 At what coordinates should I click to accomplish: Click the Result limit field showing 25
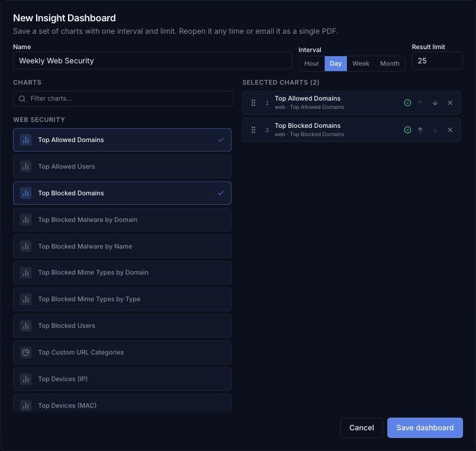437,61
